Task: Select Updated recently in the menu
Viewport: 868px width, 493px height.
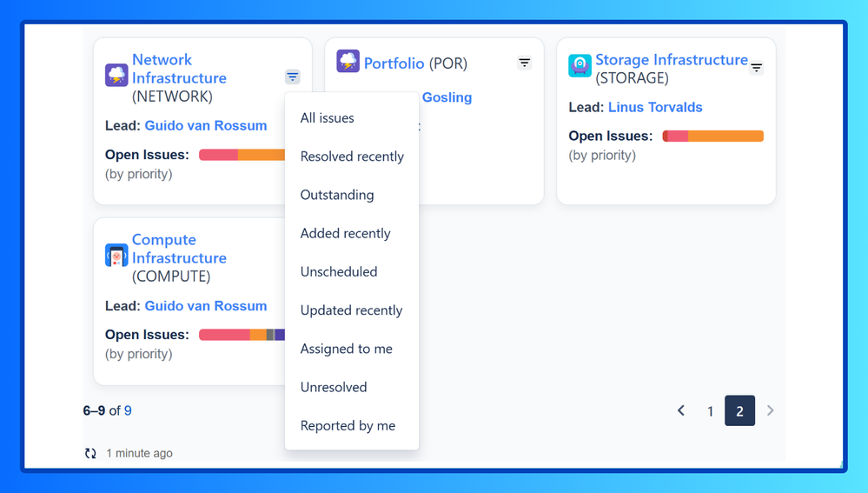Action: (x=352, y=310)
